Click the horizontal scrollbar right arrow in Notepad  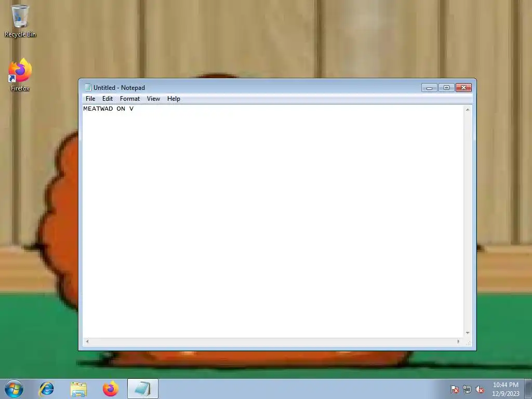[458, 342]
